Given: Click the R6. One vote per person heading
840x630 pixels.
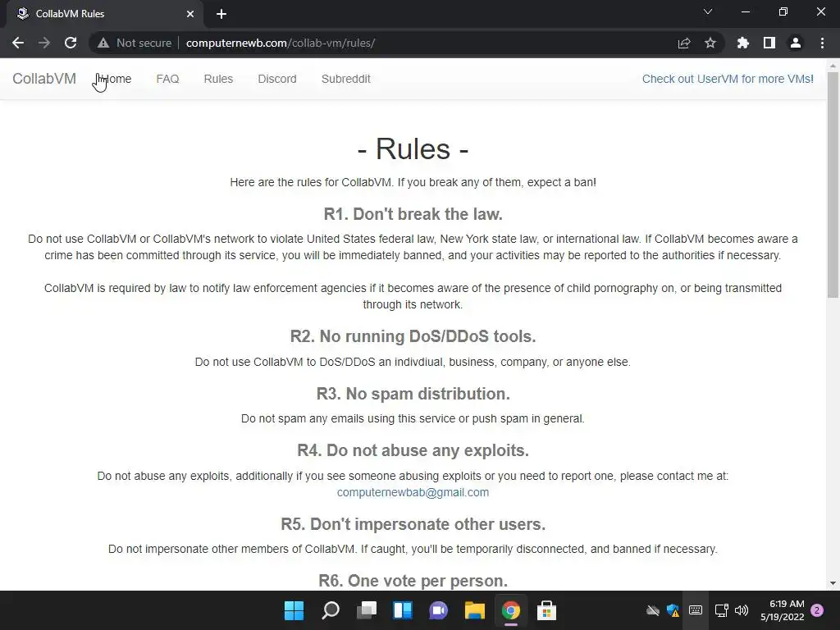Looking at the screenshot, I should [413, 581].
